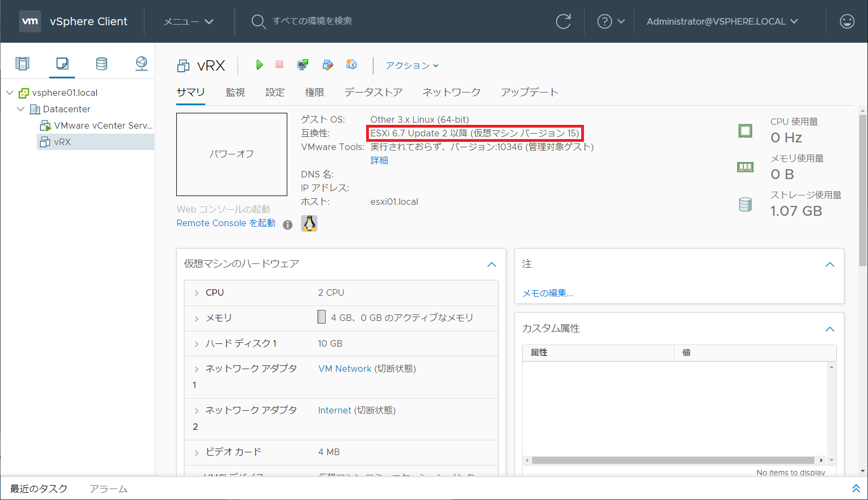Launch console using the monitor toolbar icon
This screenshot has width=868, height=500.
303,65
